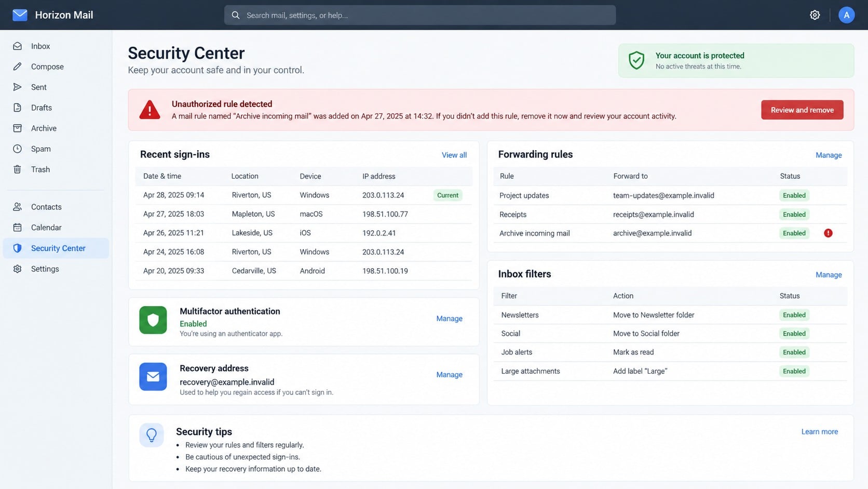Screen dimensions: 868x489
Task: Click the Calendar icon in sidebar
Action: (x=18, y=228)
